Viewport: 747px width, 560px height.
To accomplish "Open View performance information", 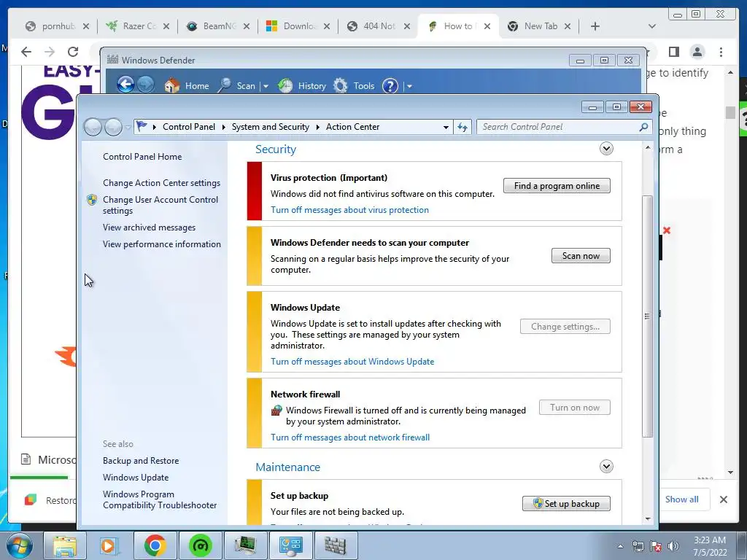I will tap(161, 244).
